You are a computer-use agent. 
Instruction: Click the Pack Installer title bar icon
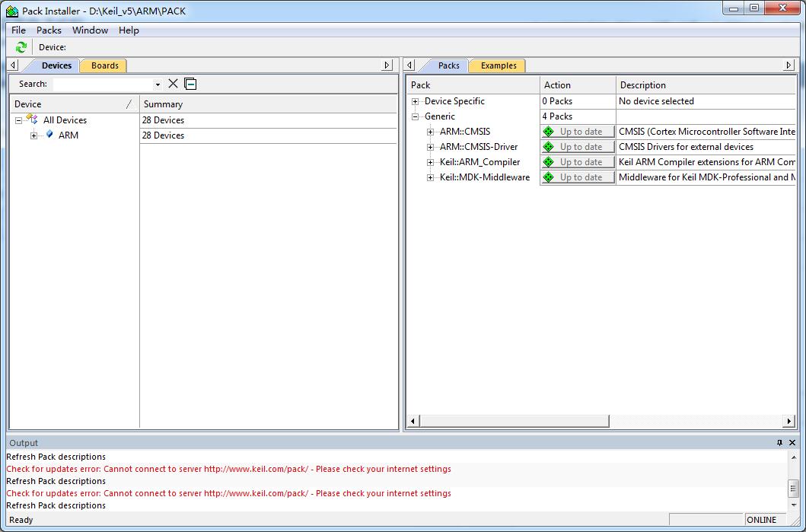[x=12, y=11]
